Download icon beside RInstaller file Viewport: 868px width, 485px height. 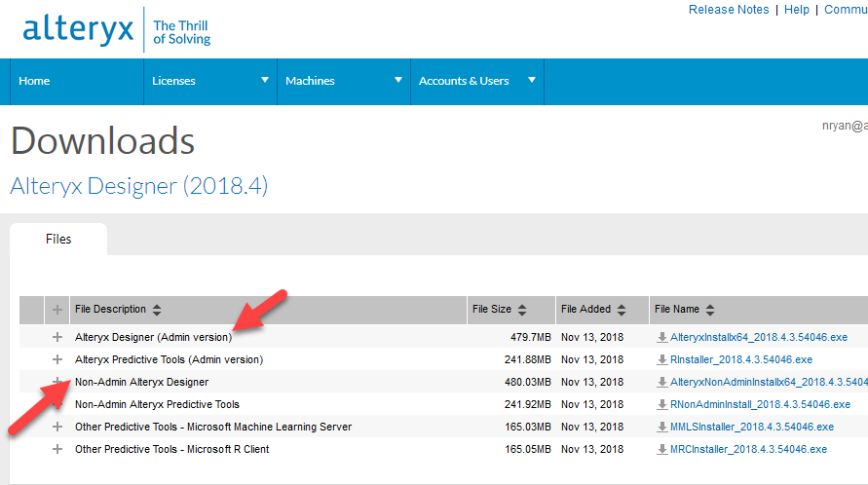click(x=662, y=360)
